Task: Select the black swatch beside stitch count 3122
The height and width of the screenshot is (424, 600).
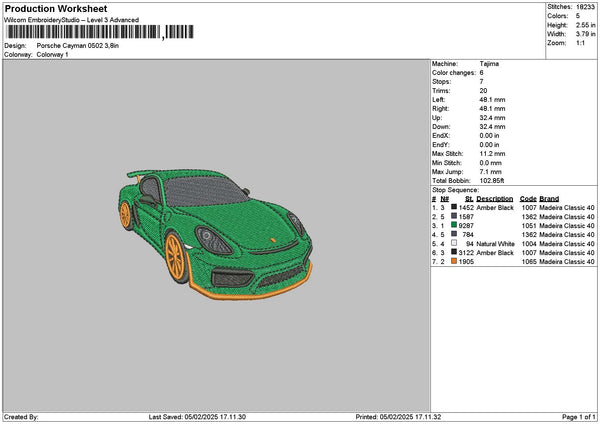Action: click(x=454, y=253)
